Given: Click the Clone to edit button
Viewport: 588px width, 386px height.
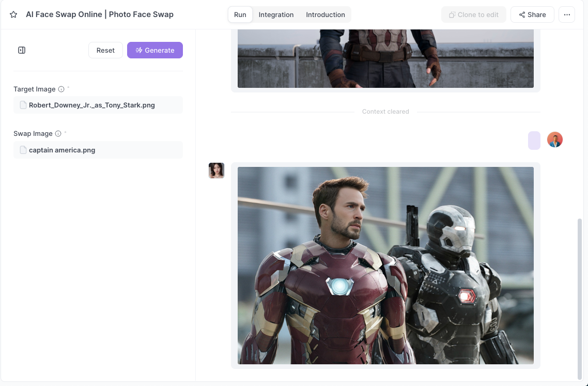Looking at the screenshot, I should [474, 14].
